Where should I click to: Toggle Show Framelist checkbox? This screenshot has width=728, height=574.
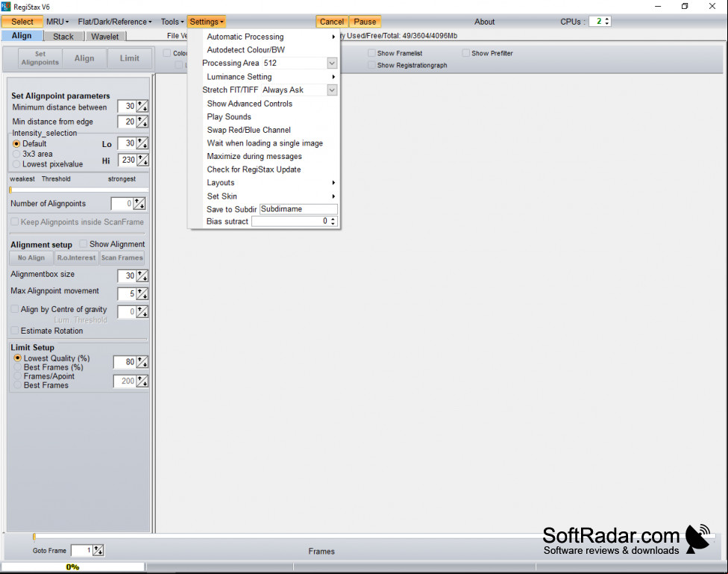pos(371,53)
